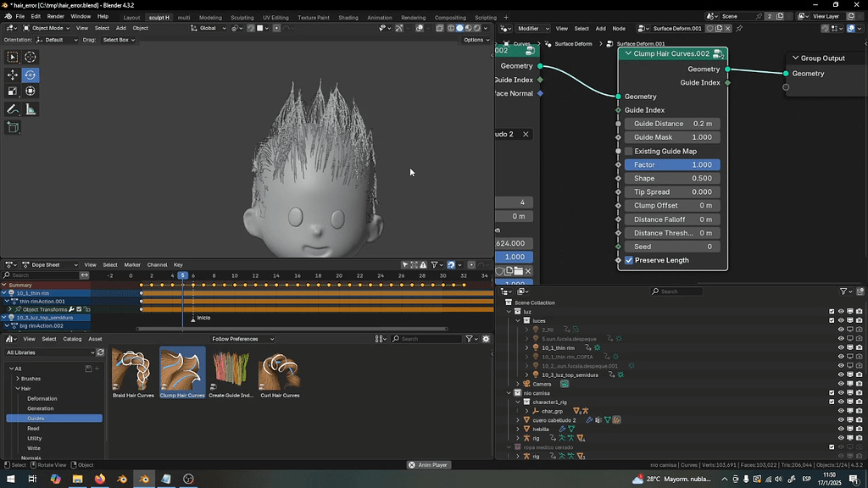This screenshot has width=868, height=488.
Task: Hide the hebilla object in viewport
Action: coord(841,429)
